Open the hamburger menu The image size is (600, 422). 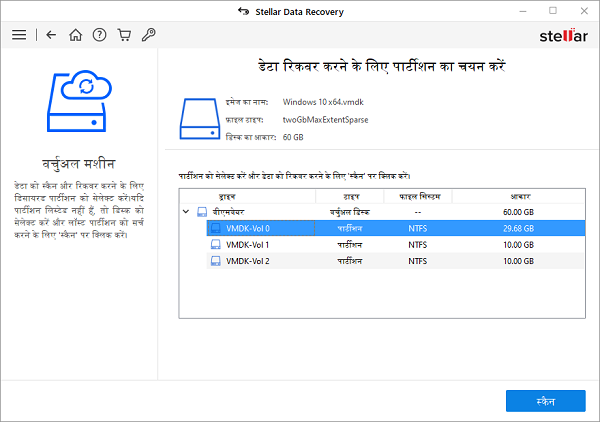tap(19, 35)
